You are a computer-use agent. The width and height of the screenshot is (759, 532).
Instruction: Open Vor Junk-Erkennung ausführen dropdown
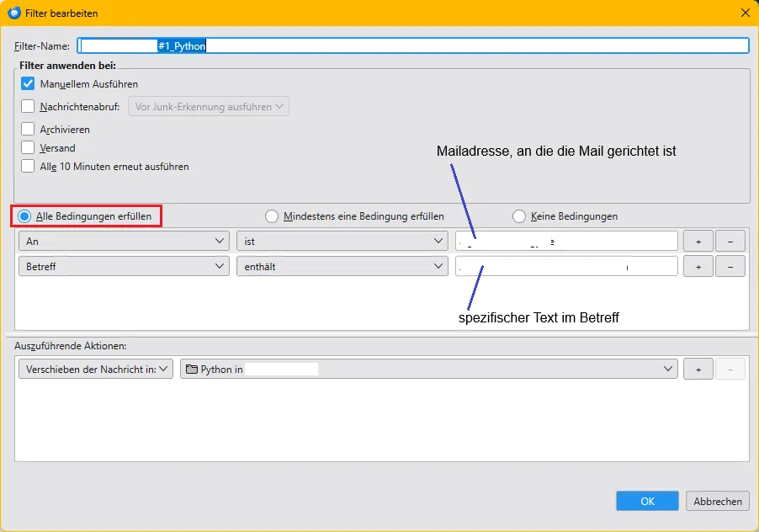click(209, 107)
